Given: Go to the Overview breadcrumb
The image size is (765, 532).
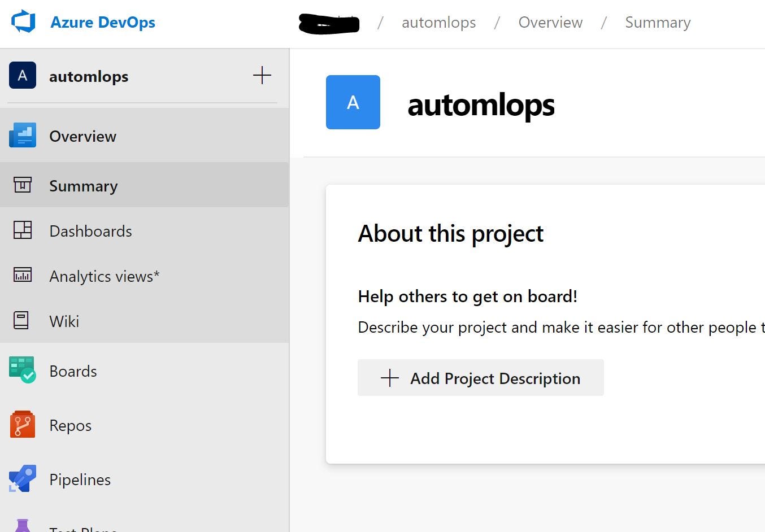Looking at the screenshot, I should 550,23.
